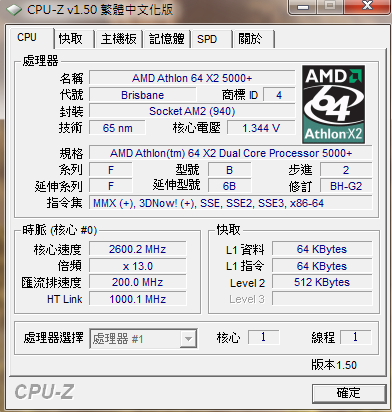The width and height of the screenshot is (392, 412).
Task: Click the 線程 count field
Action: 355,337
